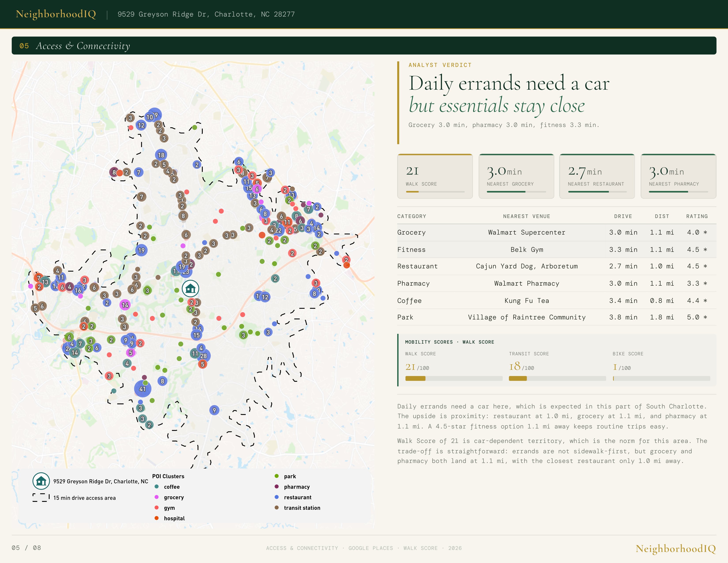The image size is (728, 563).
Task: Click the restaurant cluster labeled 9 at map bottom
Action: click(214, 410)
